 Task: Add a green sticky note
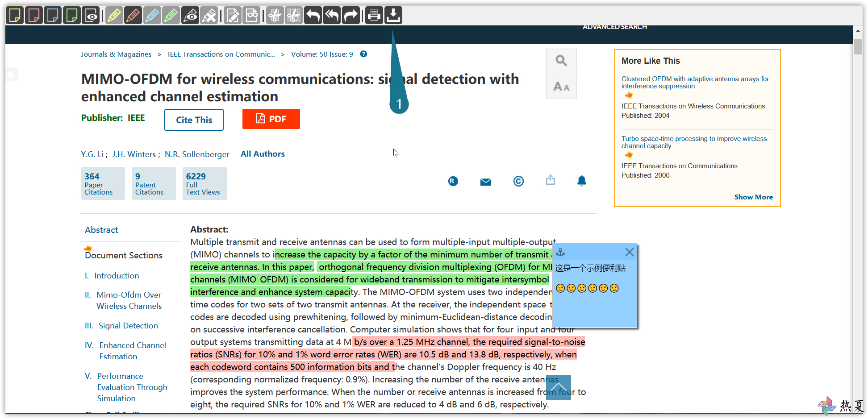[72, 15]
